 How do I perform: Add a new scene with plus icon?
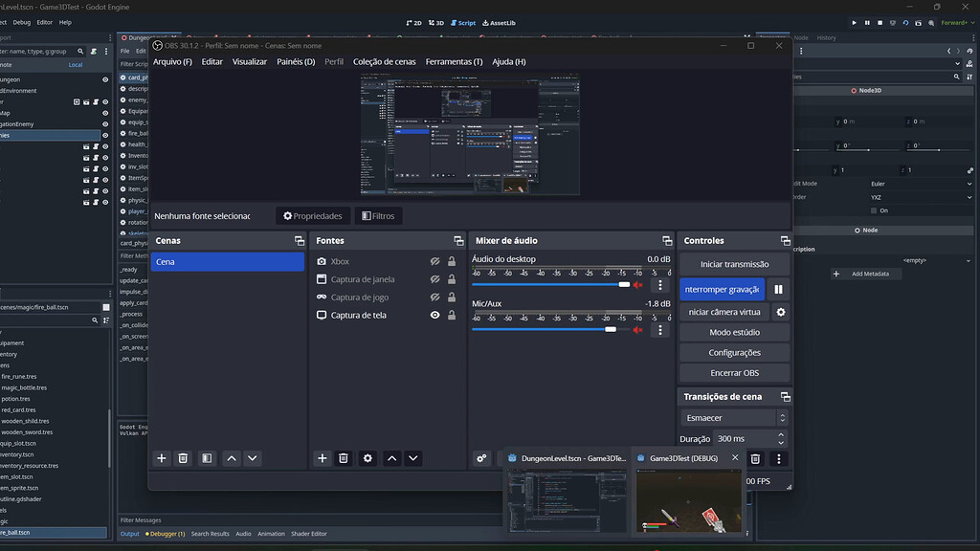(x=161, y=458)
